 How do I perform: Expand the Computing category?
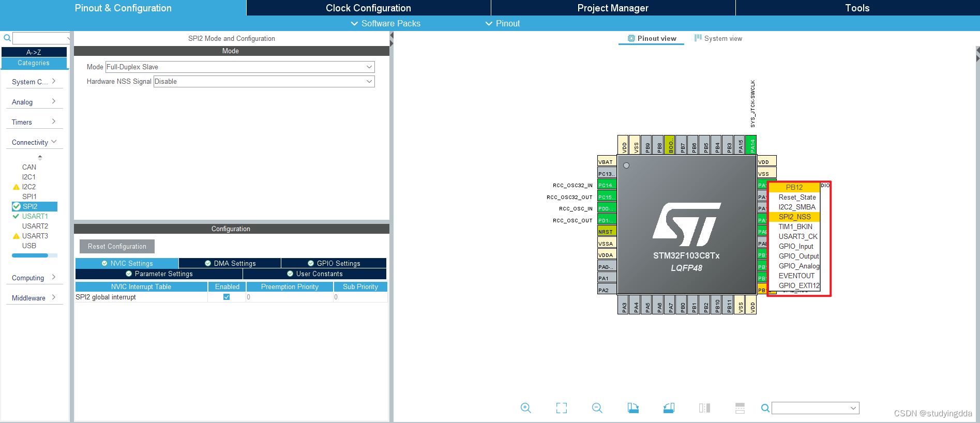(x=34, y=278)
